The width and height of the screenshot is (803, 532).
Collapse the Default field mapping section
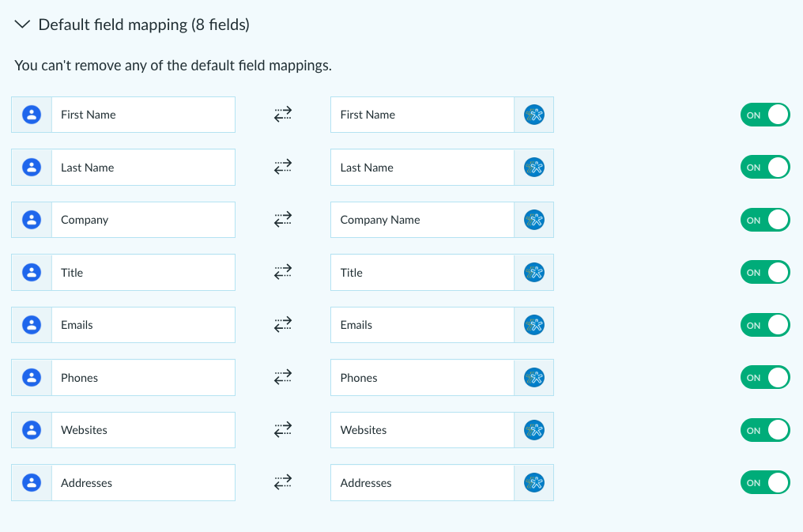[22, 25]
